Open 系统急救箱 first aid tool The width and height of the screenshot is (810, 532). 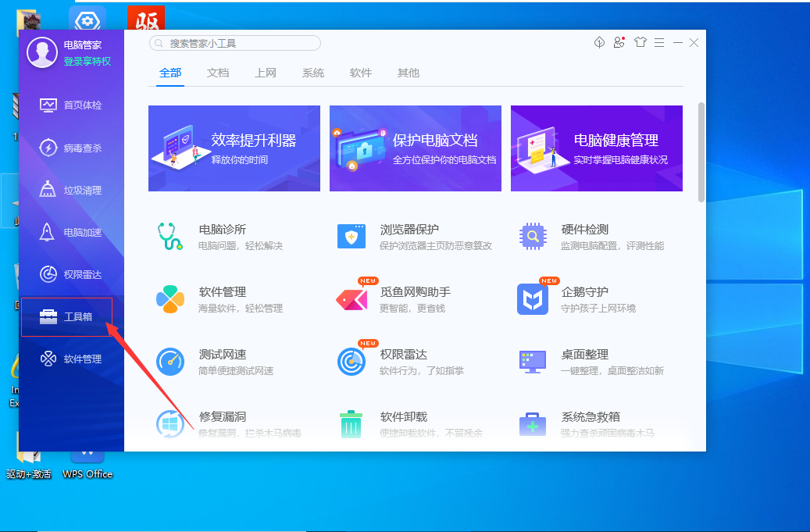pos(587,424)
